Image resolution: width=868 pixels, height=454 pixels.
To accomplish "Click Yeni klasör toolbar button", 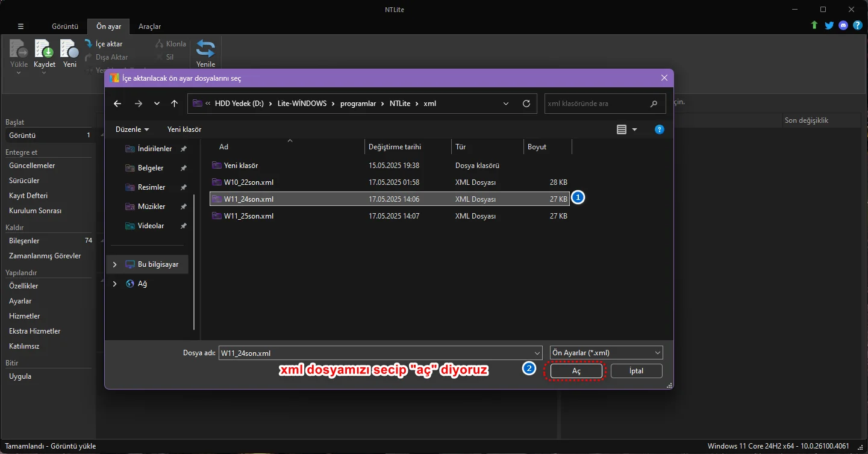I will pyautogui.click(x=184, y=129).
